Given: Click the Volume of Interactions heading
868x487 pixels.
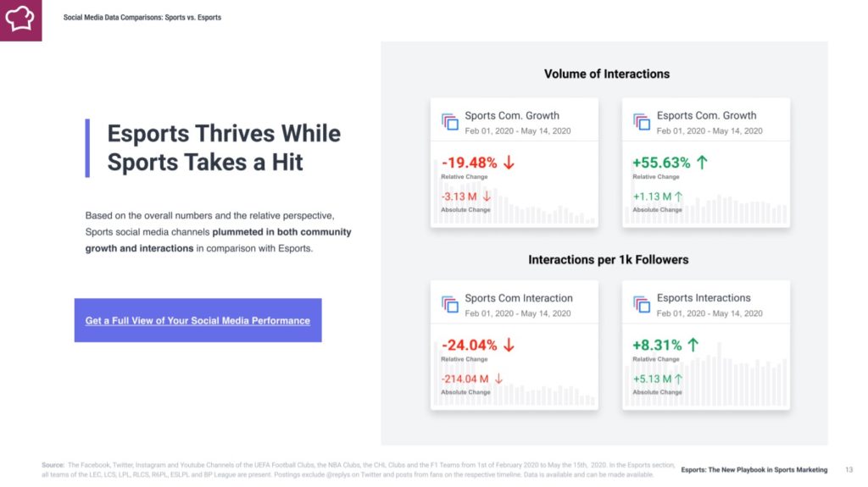Looking at the screenshot, I should tap(607, 75).
